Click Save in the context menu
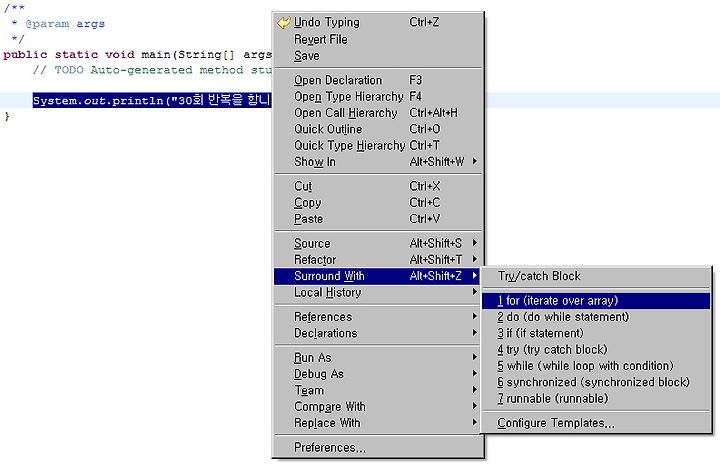This screenshot has width=720, height=466. 378,56
